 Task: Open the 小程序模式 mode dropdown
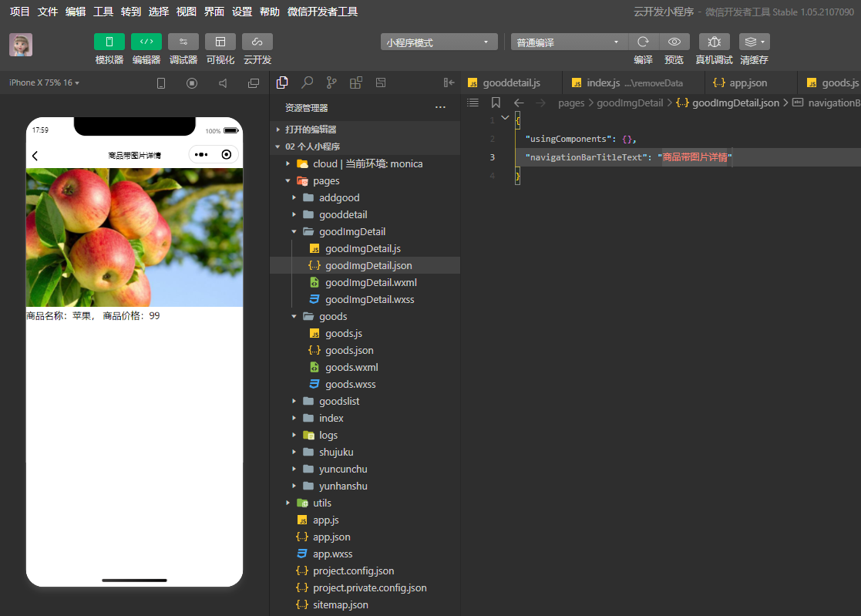439,42
